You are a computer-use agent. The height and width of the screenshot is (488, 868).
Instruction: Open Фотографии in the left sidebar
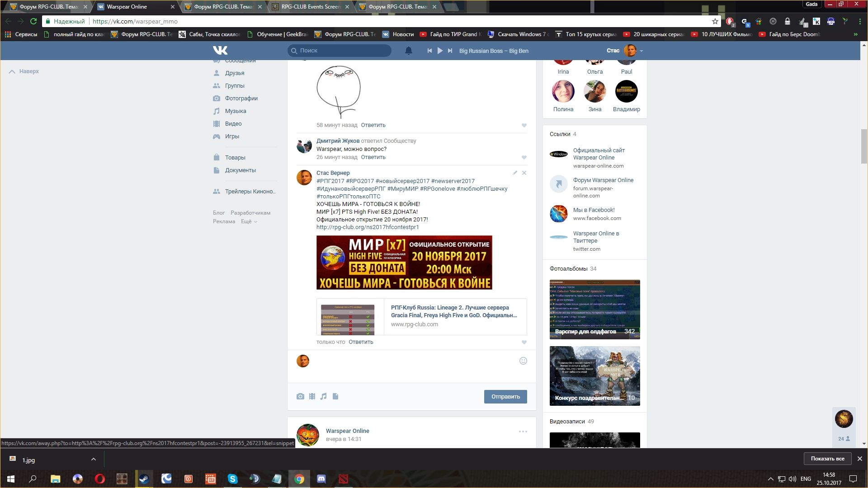241,99
